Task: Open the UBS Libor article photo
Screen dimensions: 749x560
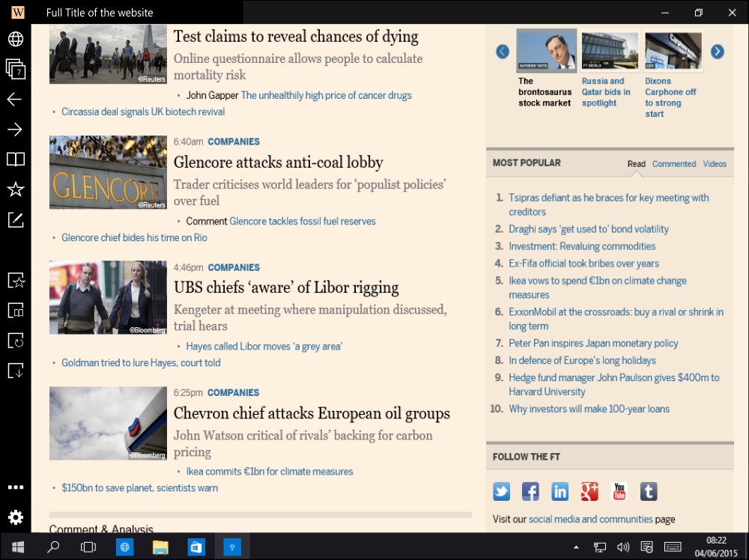Action: pyautogui.click(x=108, y=297)
